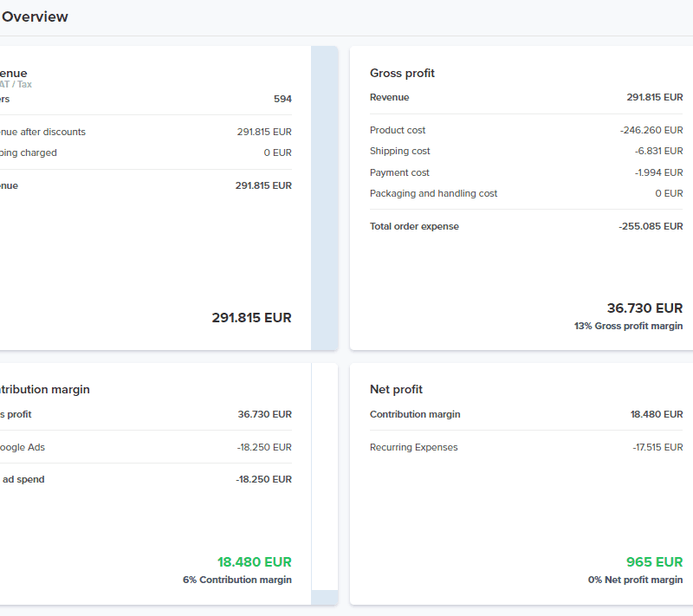Select the green 18.480 EUR contribution total
Viewport: 693px width, 616px height.
coord(254,562)
